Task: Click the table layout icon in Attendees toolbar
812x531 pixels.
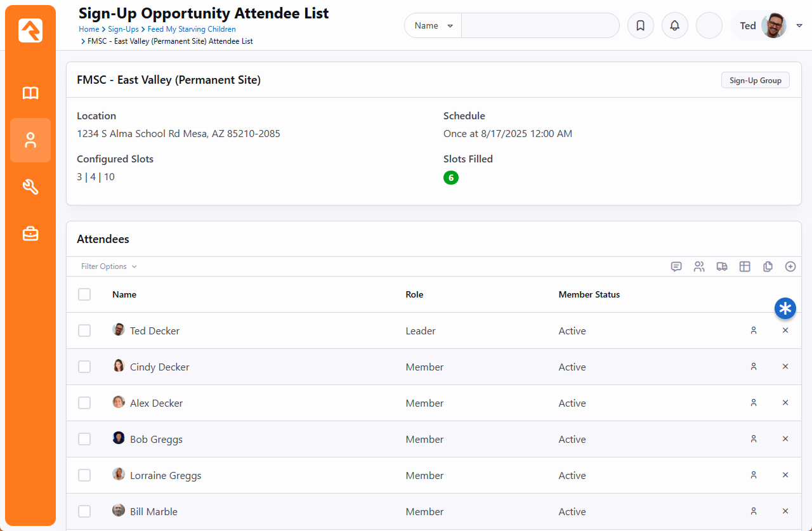Action: tap(745, 266)
